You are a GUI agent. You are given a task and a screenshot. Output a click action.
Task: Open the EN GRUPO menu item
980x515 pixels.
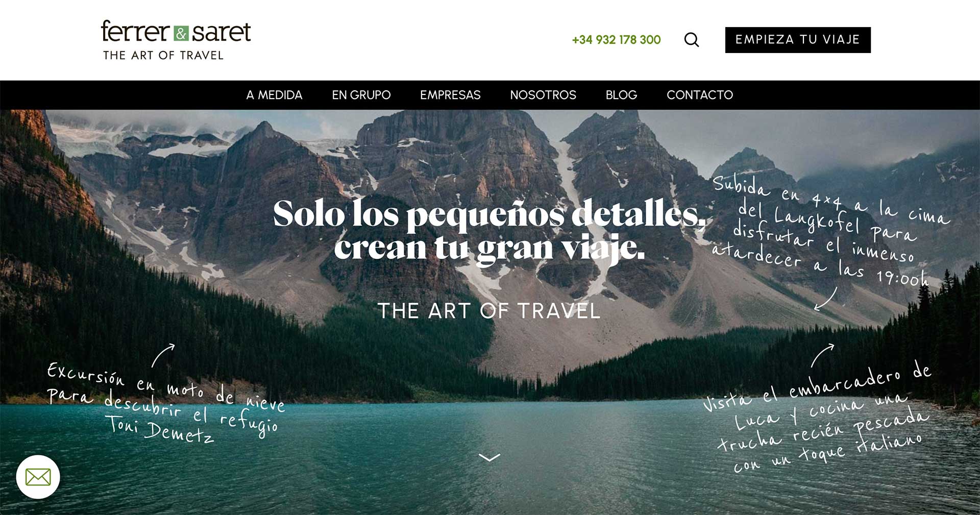(x=361, y=95)
